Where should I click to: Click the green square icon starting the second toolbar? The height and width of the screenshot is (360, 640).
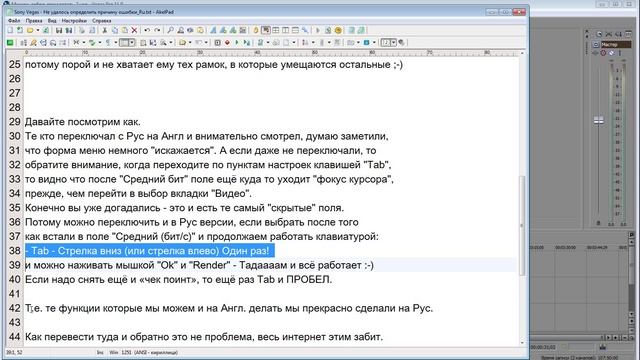[x=10, y=42]
